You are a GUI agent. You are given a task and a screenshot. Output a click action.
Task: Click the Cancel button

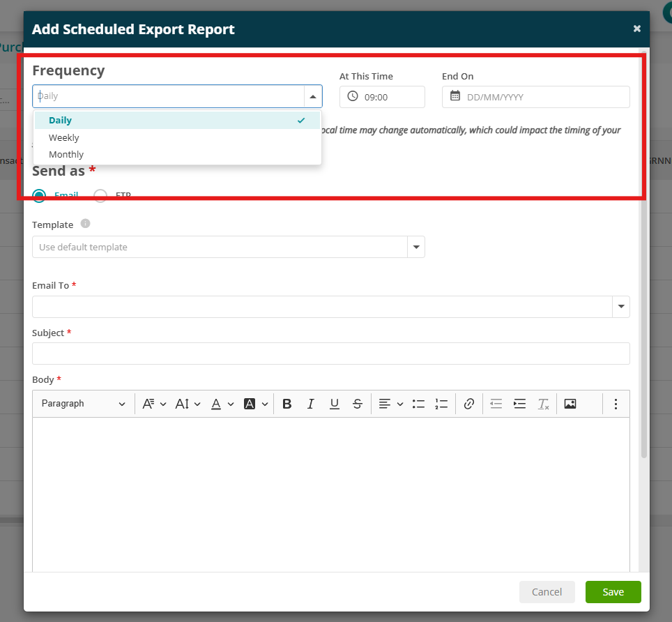547,592
